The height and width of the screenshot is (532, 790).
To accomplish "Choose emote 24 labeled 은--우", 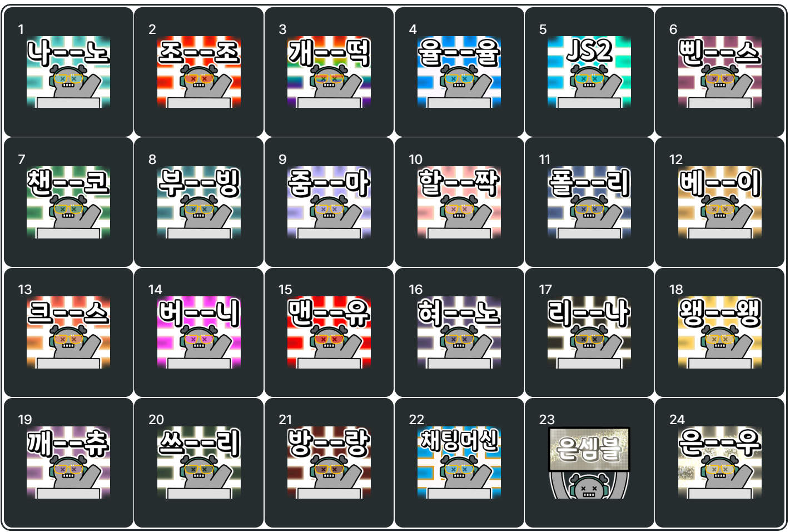I will [720, 462].
